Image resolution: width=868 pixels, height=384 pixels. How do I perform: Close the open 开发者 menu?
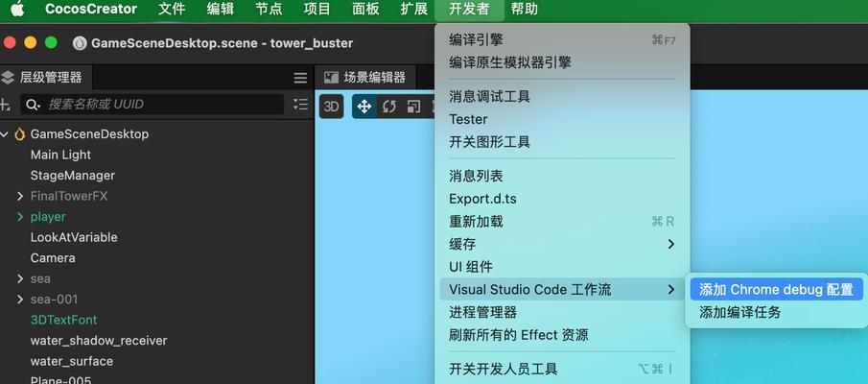pyautogui.click(x=469, y=9)
